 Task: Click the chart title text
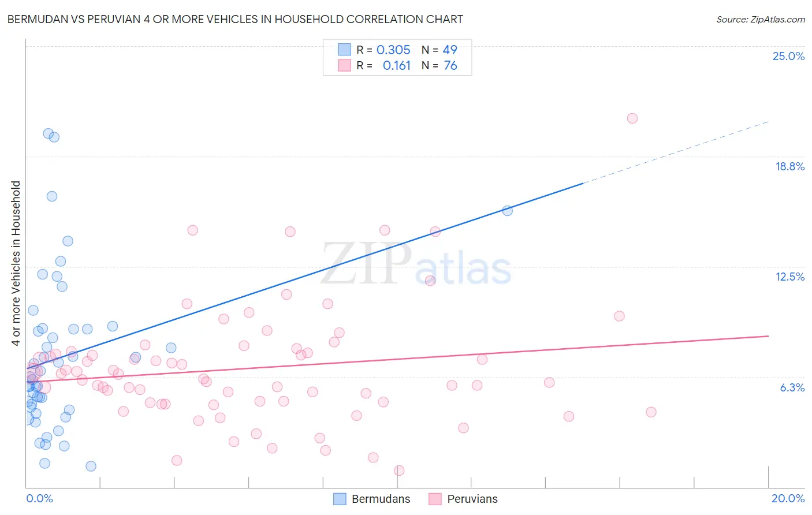(x=234, y=19)
